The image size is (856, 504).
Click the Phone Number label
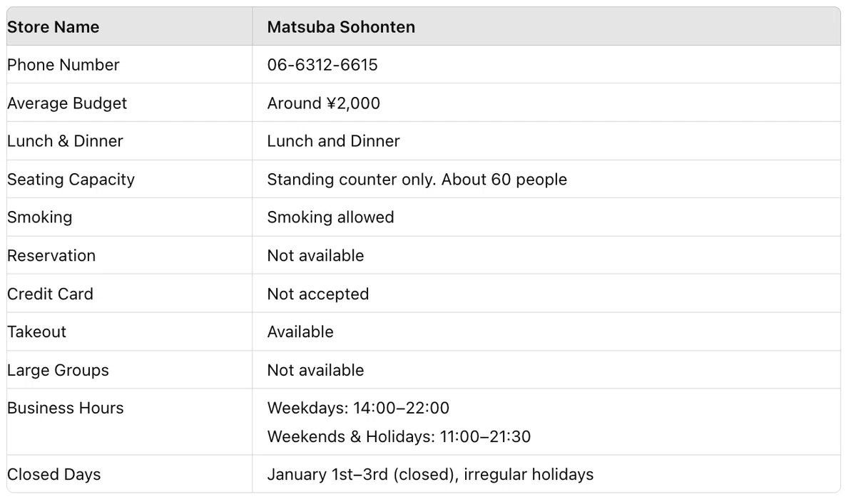pyautogui.click(x=63, y=65)
